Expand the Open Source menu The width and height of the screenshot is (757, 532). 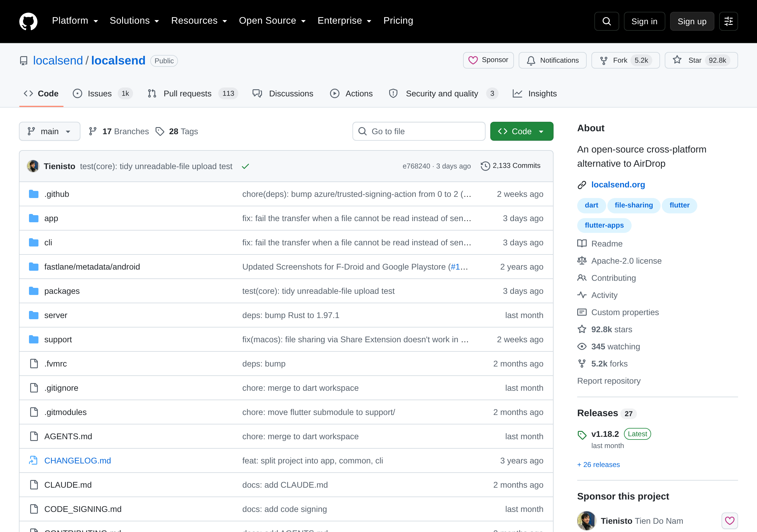tap(272, 21)
